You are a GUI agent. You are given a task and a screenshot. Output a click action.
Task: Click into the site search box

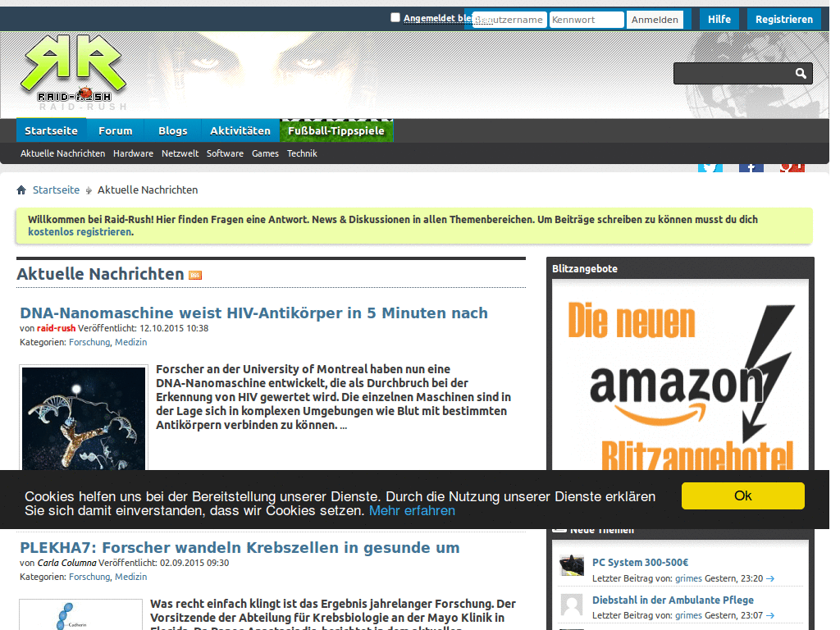coord(733,73)
